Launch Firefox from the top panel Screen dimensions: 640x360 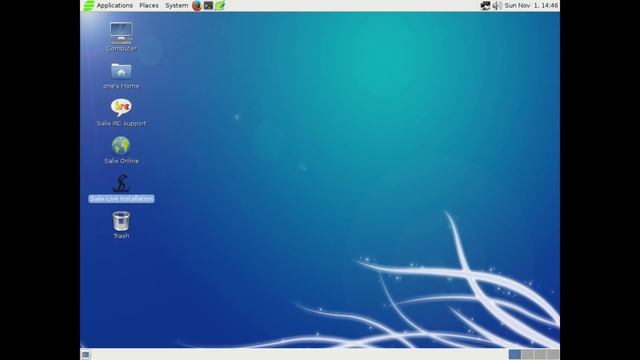click(197, 6)
